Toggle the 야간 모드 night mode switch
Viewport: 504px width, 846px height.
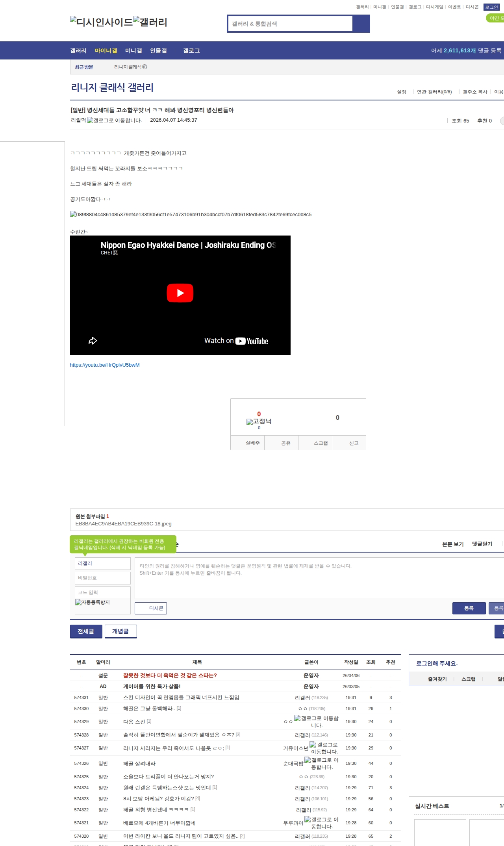(495, 18)
